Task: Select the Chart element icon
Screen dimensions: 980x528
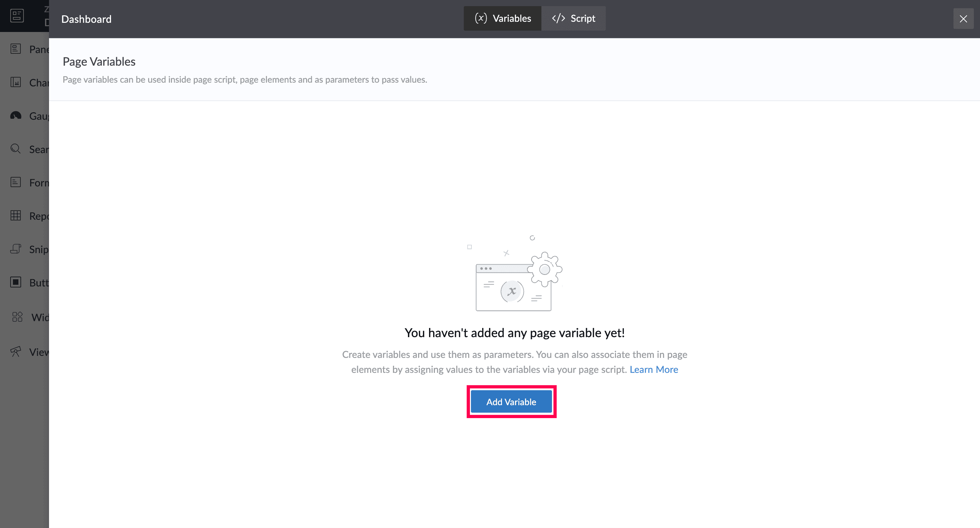Action: 16,82
